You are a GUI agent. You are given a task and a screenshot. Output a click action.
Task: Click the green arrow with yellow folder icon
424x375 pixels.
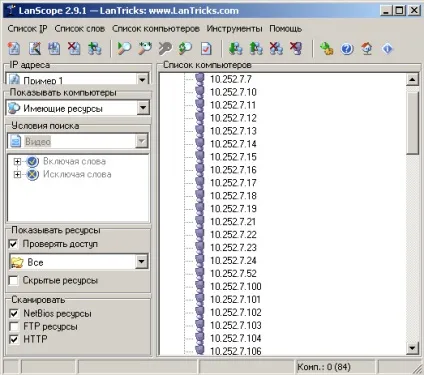click(x=327, y=49)
